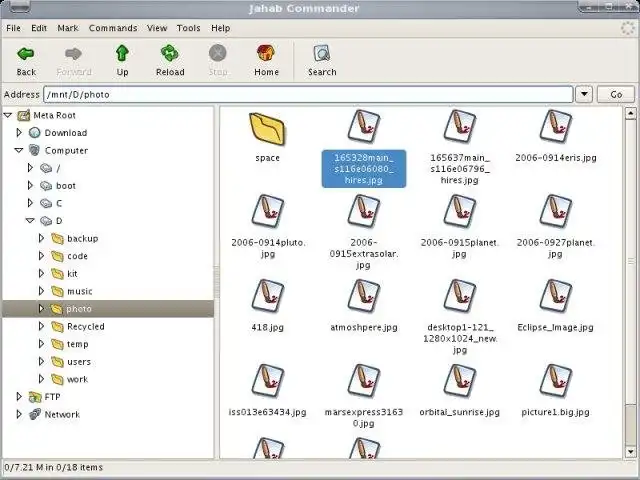Select the space folder icon

(267, 129)
